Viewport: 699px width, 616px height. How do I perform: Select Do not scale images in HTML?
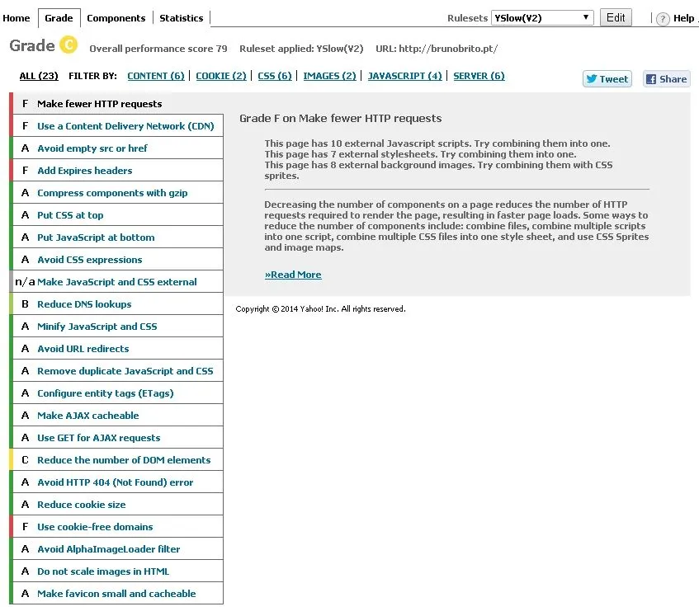(x=118, y=571)
